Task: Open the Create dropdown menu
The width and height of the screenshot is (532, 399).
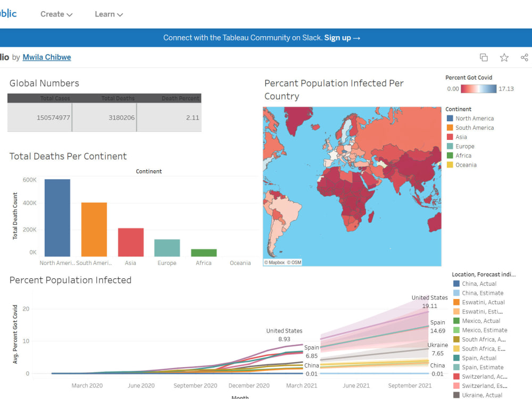Action: click(x=56, y=14)
